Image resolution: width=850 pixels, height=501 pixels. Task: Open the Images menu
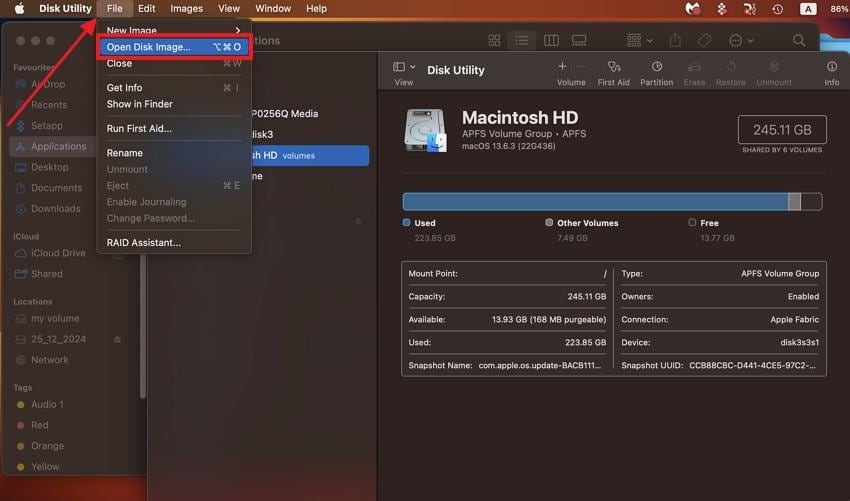[186, 9]
